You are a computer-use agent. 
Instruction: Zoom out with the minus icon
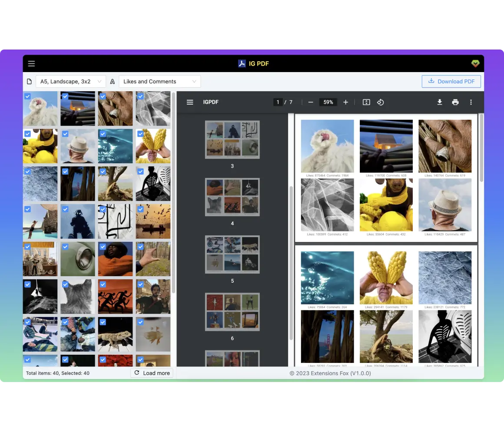point(310,102)
